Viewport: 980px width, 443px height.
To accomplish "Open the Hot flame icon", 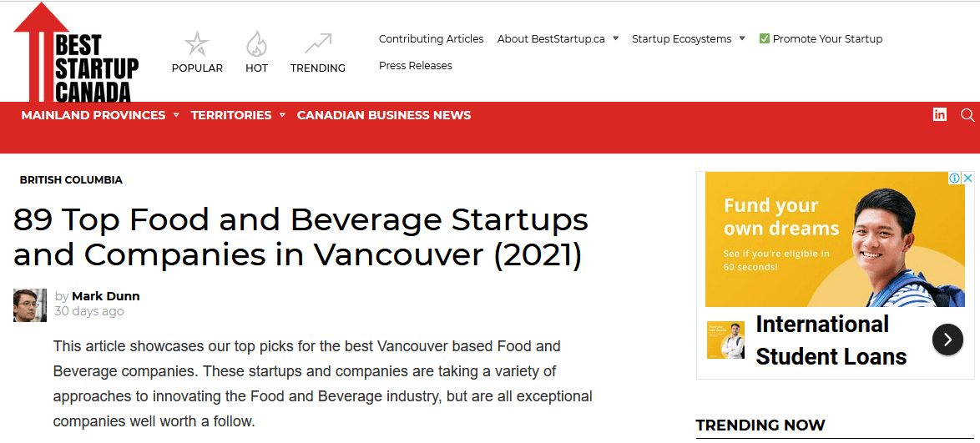I will (256, 44).
